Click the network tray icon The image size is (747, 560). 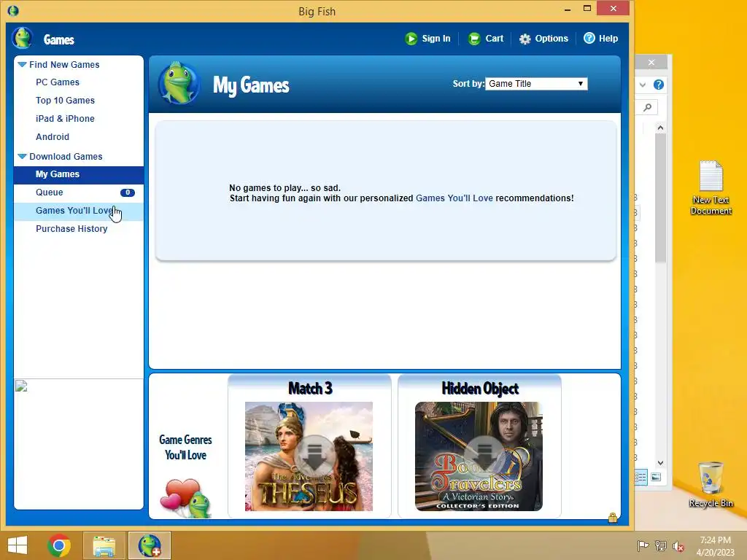[661, 545]
